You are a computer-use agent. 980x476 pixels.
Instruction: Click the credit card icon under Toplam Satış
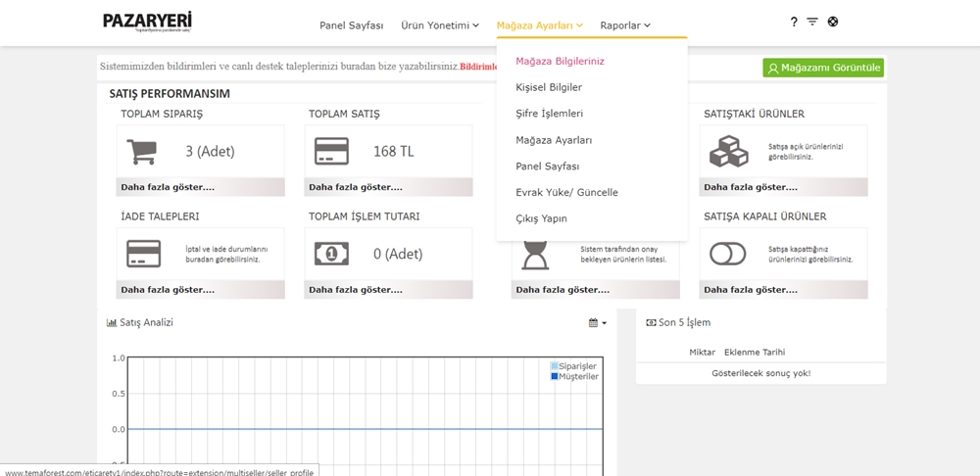tap(331, 152)
